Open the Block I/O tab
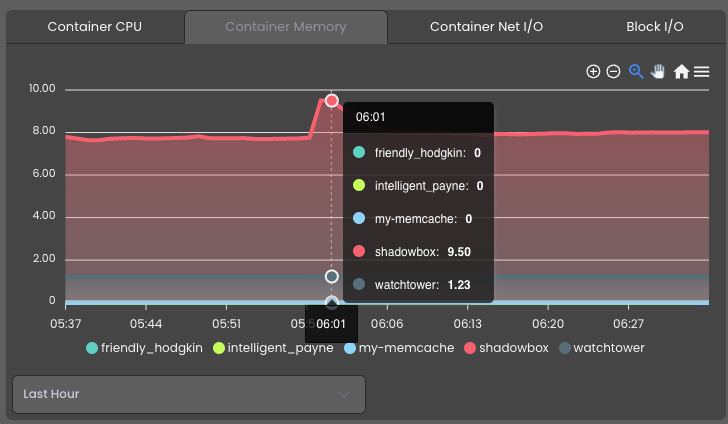The image size is (728, 424). pos(655,27)
